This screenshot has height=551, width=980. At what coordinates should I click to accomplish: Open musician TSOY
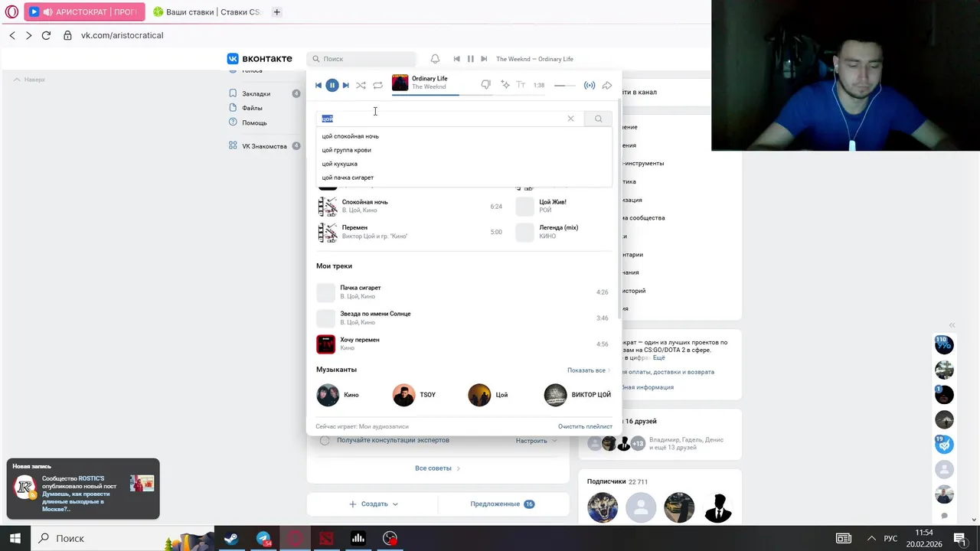414,395
